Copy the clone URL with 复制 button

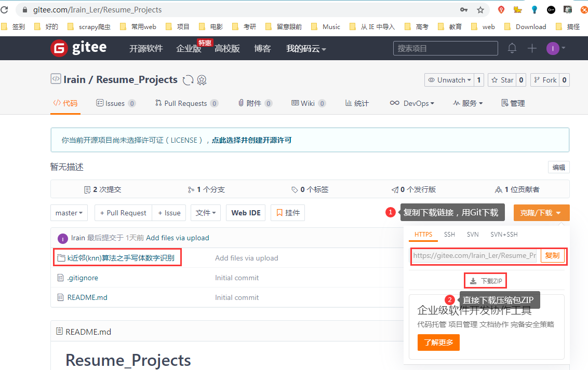[x=552, y=256]
